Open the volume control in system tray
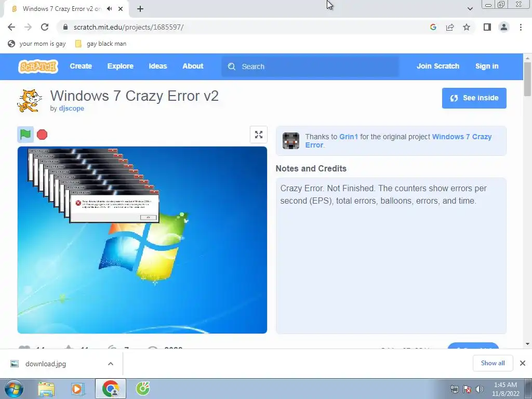Screen dimensions: 532x399 479,389
